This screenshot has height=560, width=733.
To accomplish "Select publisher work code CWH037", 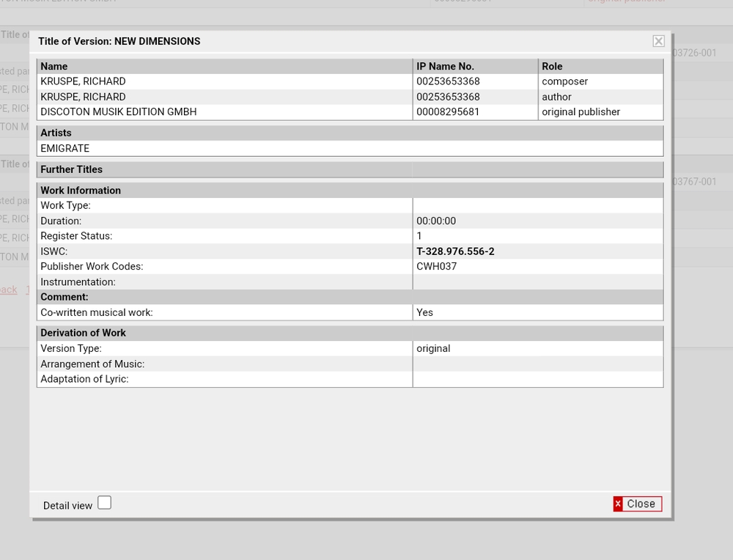I will pyautogui.click(x=437, y=267).
